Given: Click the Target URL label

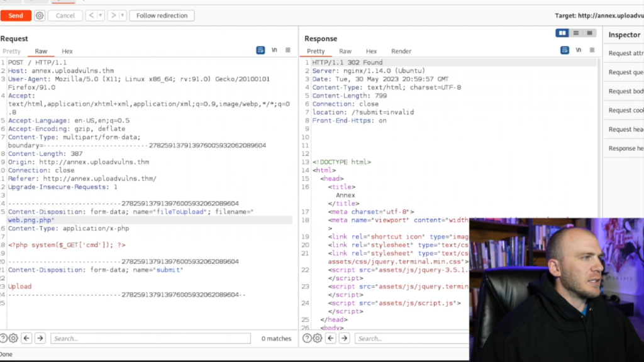Looking at the screenshot, I should click(x=599, y=16).
